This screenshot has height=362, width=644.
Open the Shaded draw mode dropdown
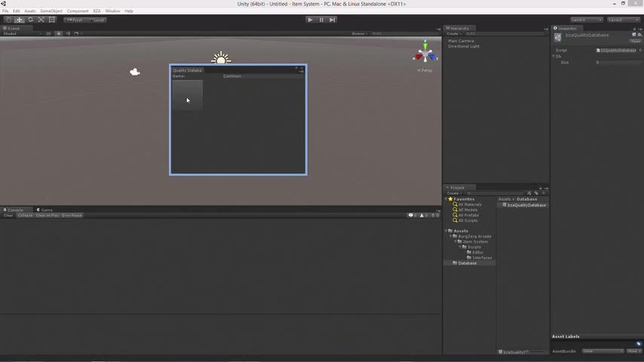(x=22, y=34)
